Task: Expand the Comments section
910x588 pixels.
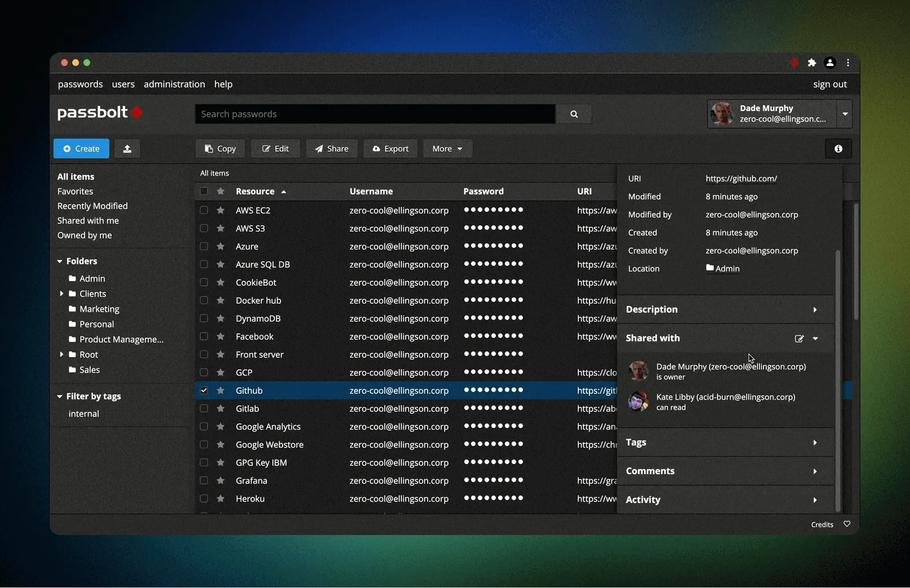Action: (x=815, y=472)
